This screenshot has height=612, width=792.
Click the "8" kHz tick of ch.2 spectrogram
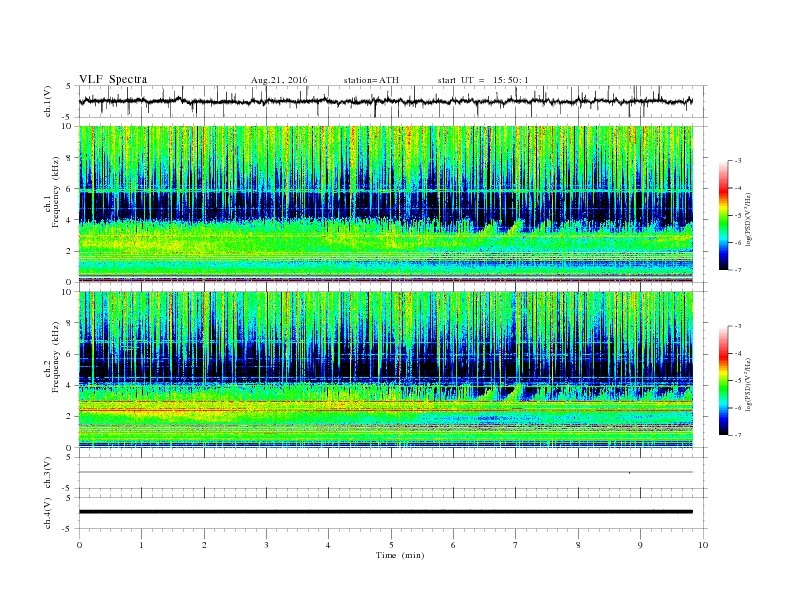pos(70,323)
